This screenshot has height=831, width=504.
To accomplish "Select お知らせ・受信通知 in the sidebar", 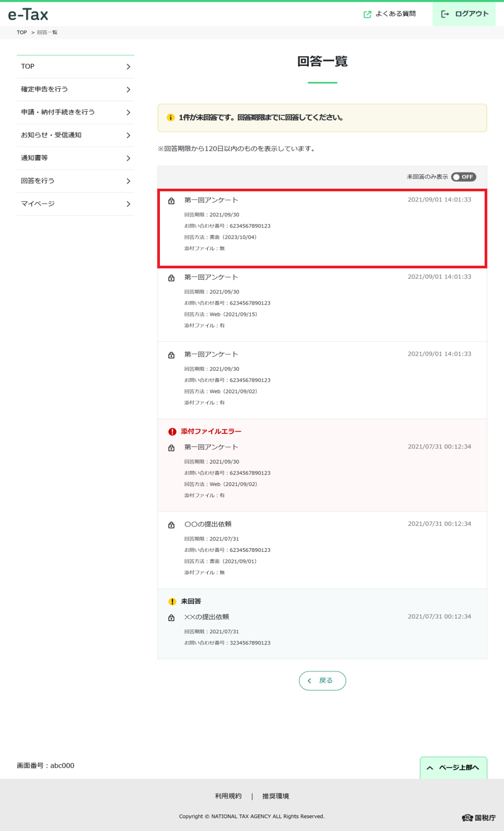I will pyautogui.click(x=75, y=135).
